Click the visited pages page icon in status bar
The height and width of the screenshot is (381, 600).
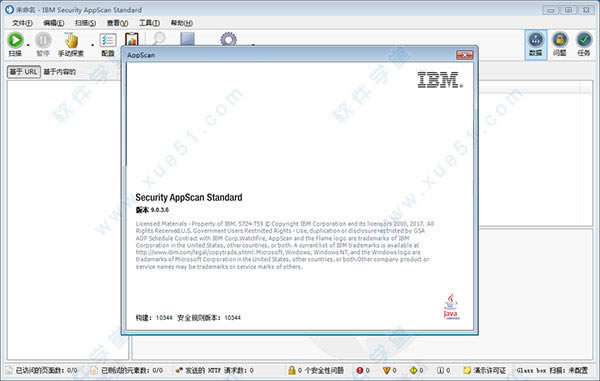(x=9, y=370)
